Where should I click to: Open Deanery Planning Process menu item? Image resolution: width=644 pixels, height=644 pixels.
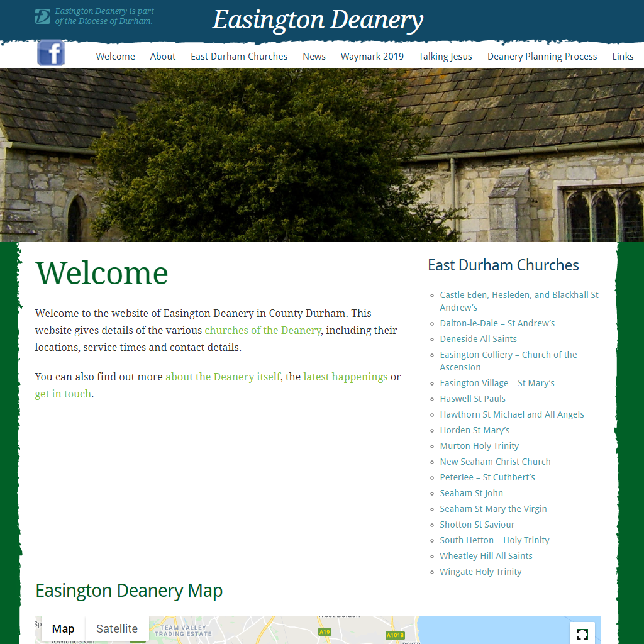[542, 57]
